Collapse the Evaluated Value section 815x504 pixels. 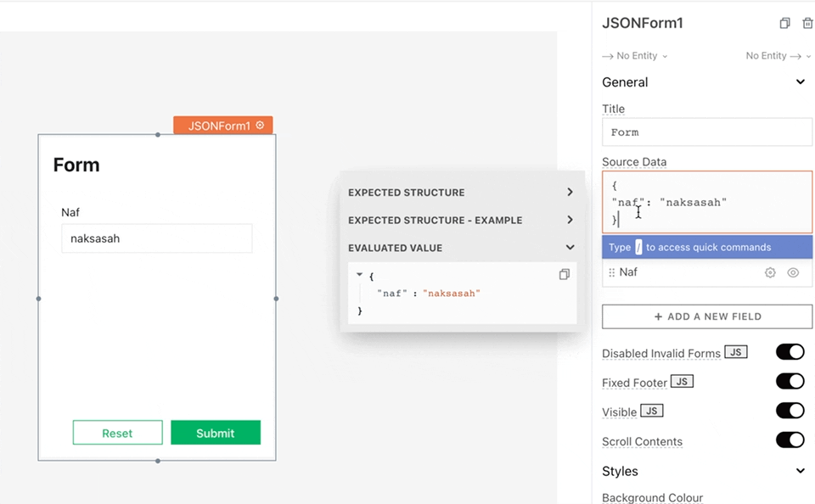coord(570,247)
